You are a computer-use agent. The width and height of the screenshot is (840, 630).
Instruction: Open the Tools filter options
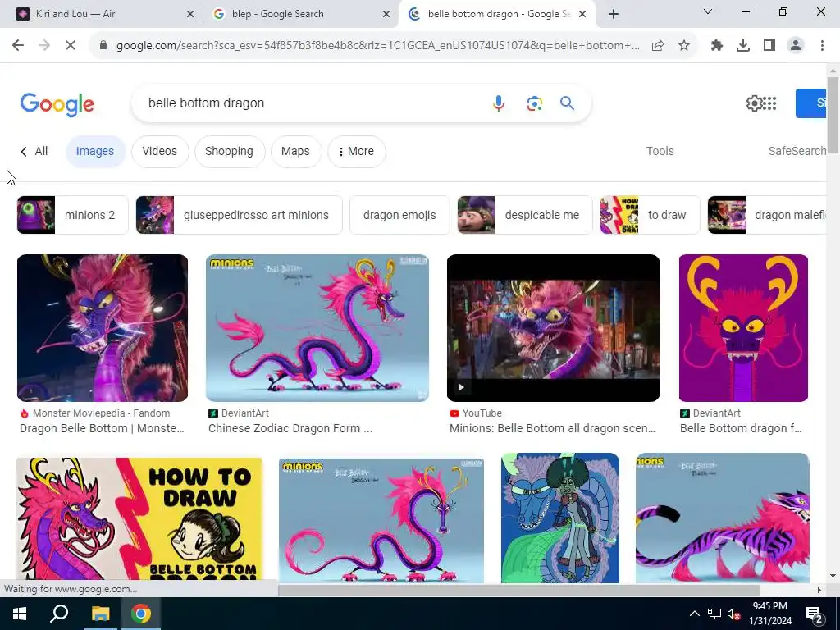660,151
